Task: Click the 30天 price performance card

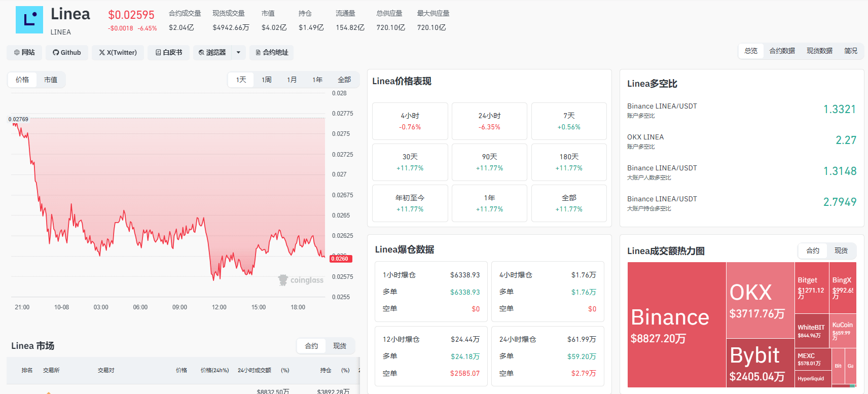Action: click(410, 162)
